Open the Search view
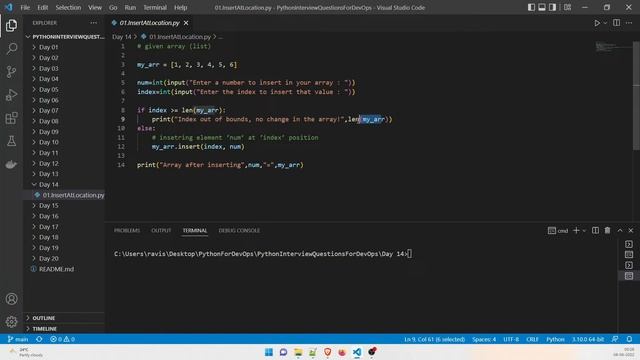Viewport: 640px width, 360px height. tap(11, 49)
